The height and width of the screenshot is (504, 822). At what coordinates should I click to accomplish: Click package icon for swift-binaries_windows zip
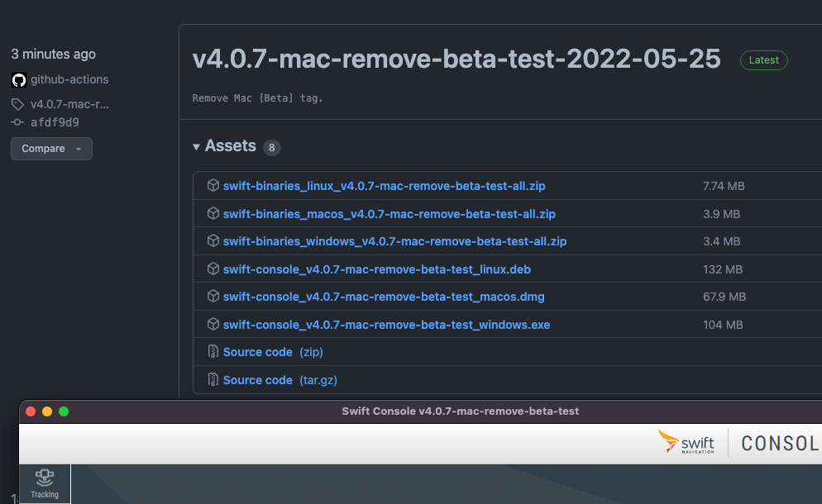[x=213, y=240]
